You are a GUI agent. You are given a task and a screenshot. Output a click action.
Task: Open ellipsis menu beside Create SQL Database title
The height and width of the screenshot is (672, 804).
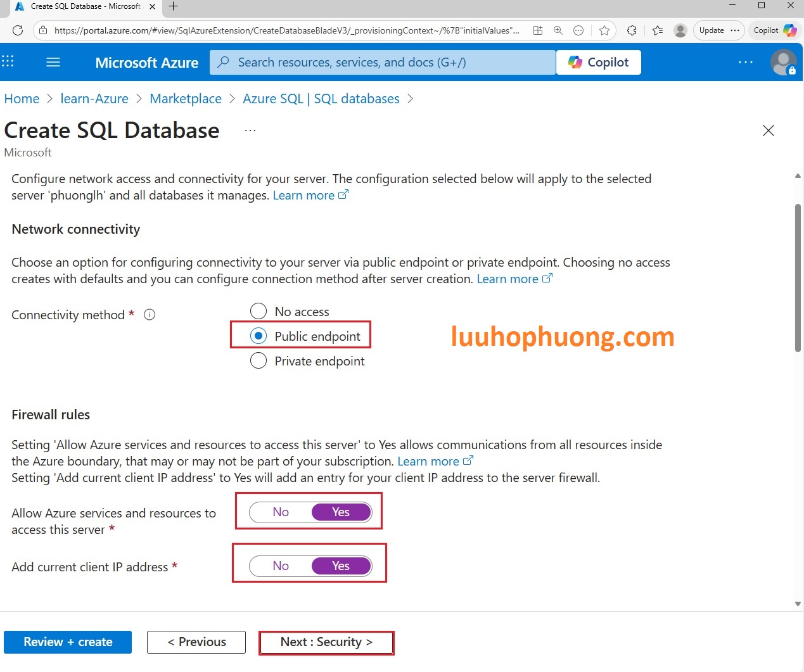(x=250, y=130)
